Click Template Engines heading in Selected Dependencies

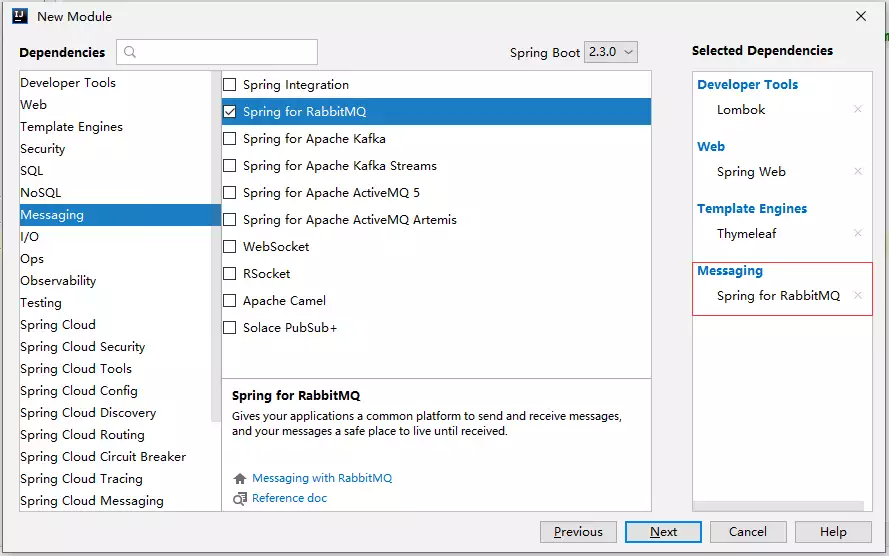pyautogui.click(x=752, y=209)
